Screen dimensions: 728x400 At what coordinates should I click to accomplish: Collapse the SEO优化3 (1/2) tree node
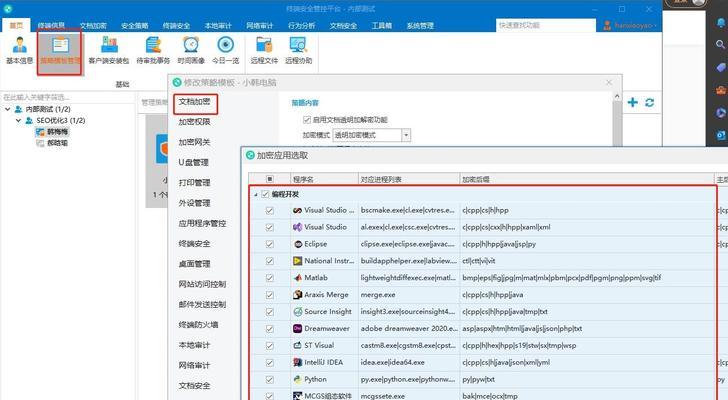tap(19, 121)
